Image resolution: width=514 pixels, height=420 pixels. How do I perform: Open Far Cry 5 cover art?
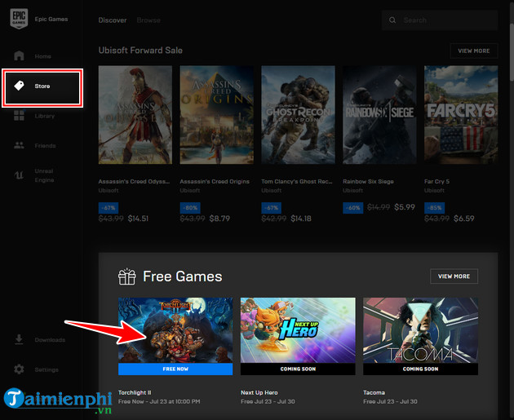click(461, 115)
